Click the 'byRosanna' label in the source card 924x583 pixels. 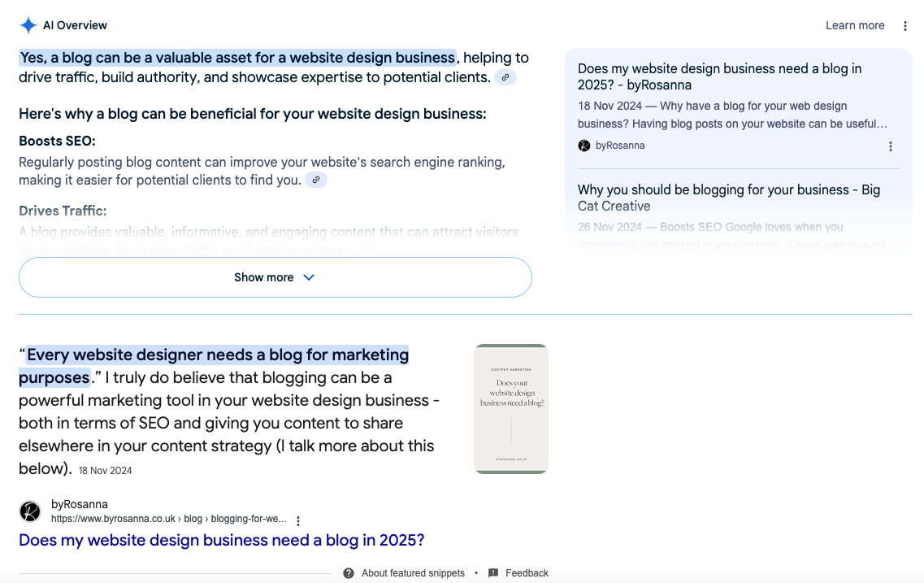click(620, 146)
